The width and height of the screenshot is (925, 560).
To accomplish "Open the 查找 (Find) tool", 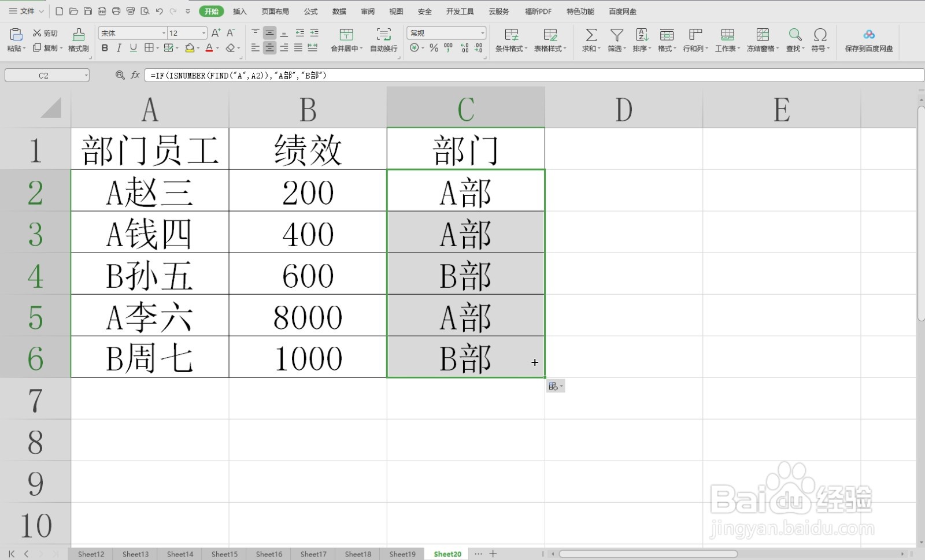I will pos(794,39).
